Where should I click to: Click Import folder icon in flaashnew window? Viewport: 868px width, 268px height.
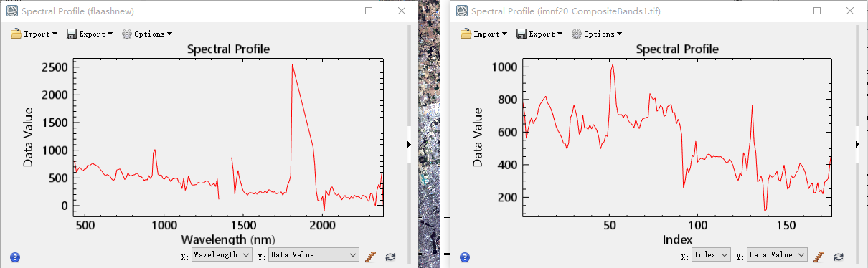[x=16, y=34]
